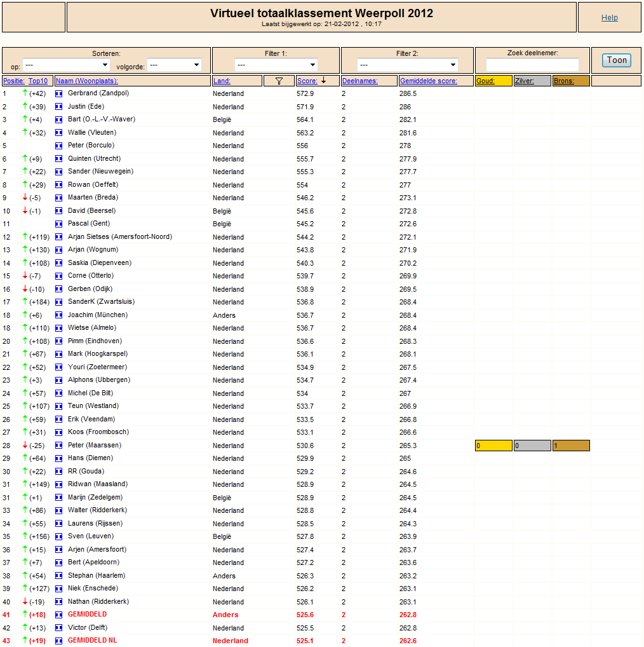Open the Filter 1 dropdown

(276, 65)
